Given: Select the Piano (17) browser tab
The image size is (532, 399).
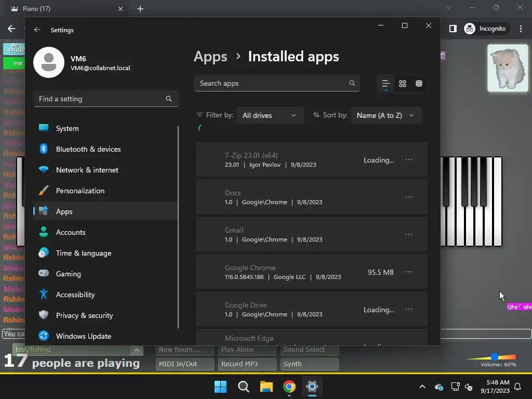Looking at the screenshot, I should [x=66, y=9].
